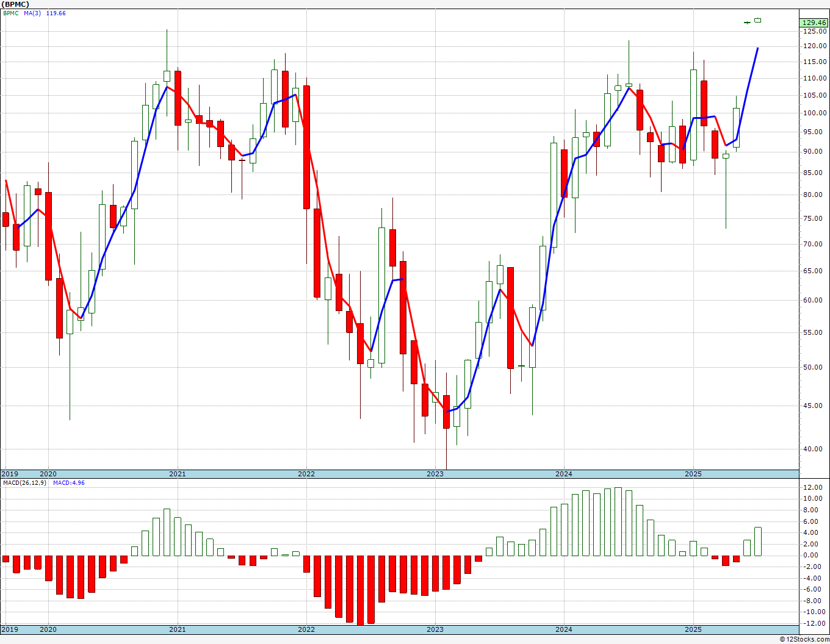Click 2020 on the MACD panel time axis
Screen dimensions: 830x644
pyautogui.click(x=48, y=629)
